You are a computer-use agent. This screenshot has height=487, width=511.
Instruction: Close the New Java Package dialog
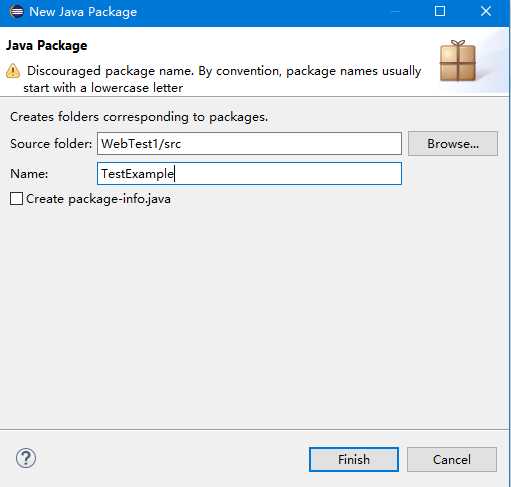pos(486,11)
